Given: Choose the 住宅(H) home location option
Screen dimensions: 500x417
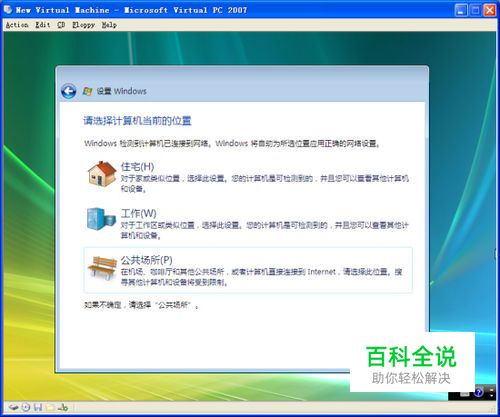Looking at the screenshot, I should click(x=248, y=177).
